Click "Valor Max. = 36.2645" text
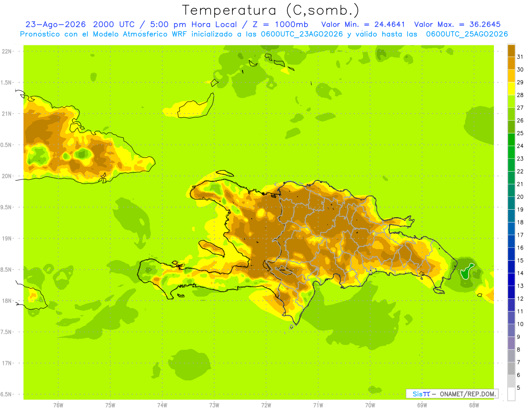Screen dimensions: 532x411 (458, 24)
